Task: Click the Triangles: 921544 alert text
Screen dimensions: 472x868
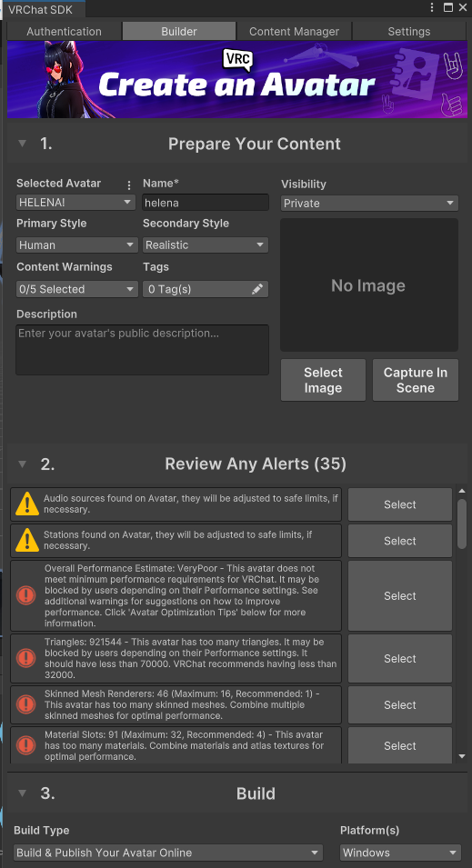Action: pyautogui.click(x=191, y=658)
